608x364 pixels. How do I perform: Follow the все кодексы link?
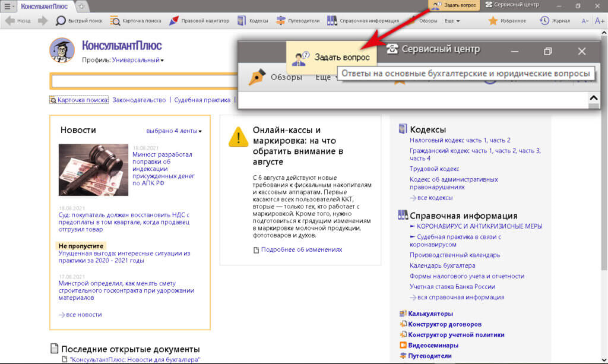click(x=431, y=198)
